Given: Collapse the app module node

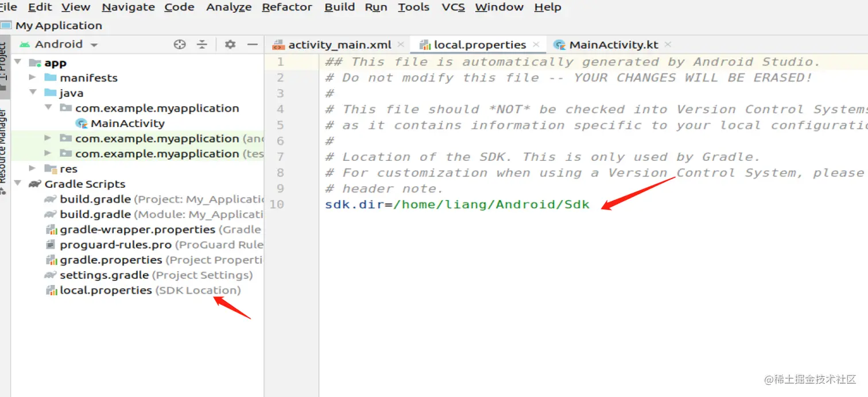Looking at the screenshot, I should (x=18, y=62).
